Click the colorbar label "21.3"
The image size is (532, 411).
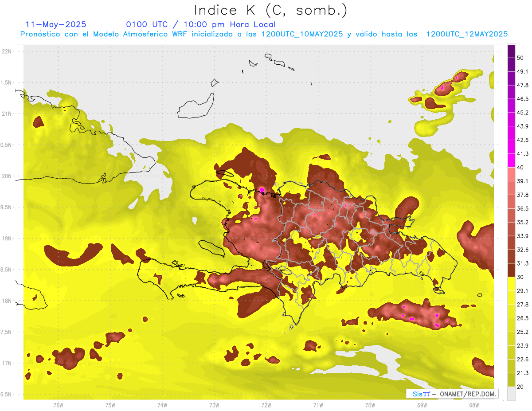pos(523,373)
